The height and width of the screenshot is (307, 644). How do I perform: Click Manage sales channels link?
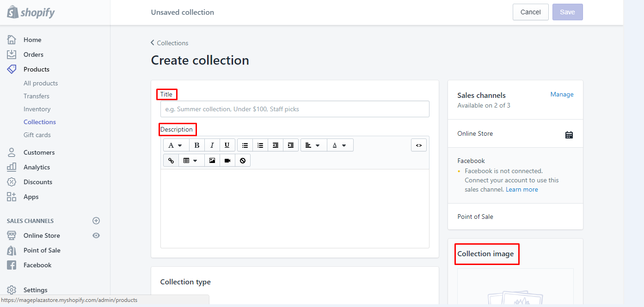point(562,94)
